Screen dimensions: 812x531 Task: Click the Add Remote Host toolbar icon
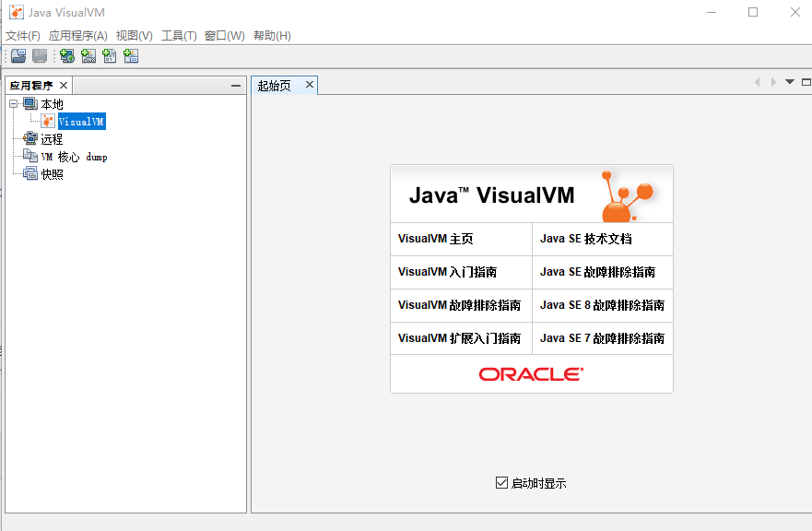click(x=67, y=56)
